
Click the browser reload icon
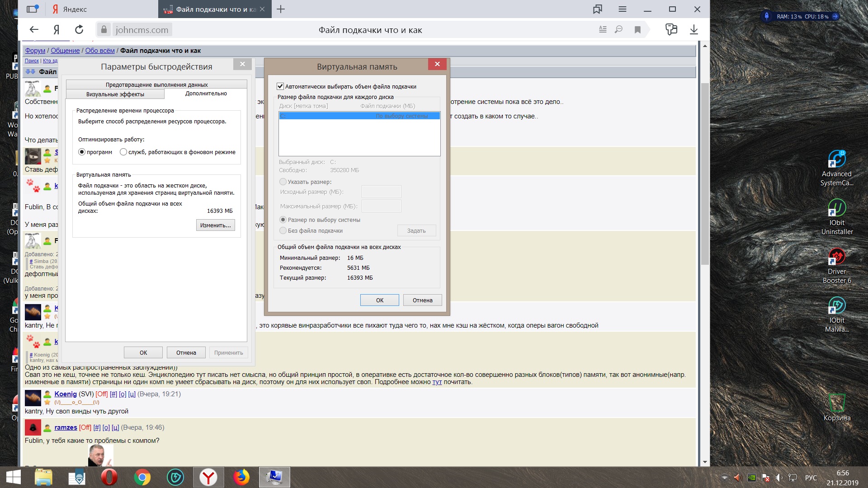(79, 30)
